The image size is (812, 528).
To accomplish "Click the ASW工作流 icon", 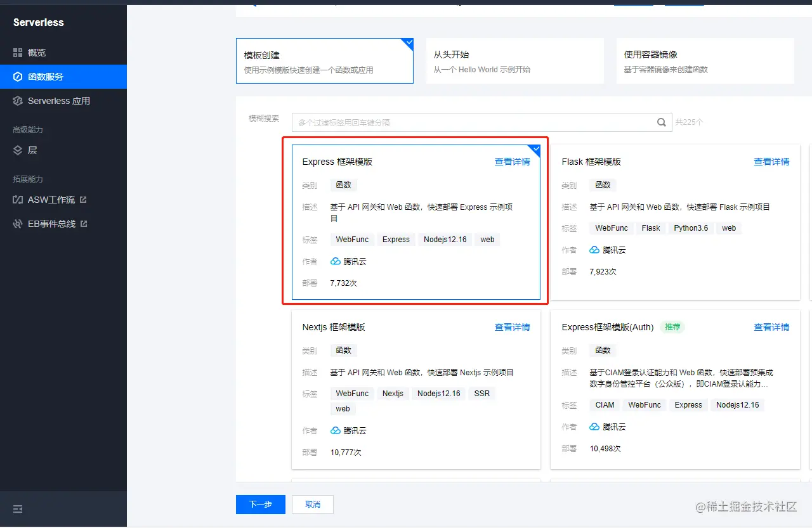I will (18, 200).
